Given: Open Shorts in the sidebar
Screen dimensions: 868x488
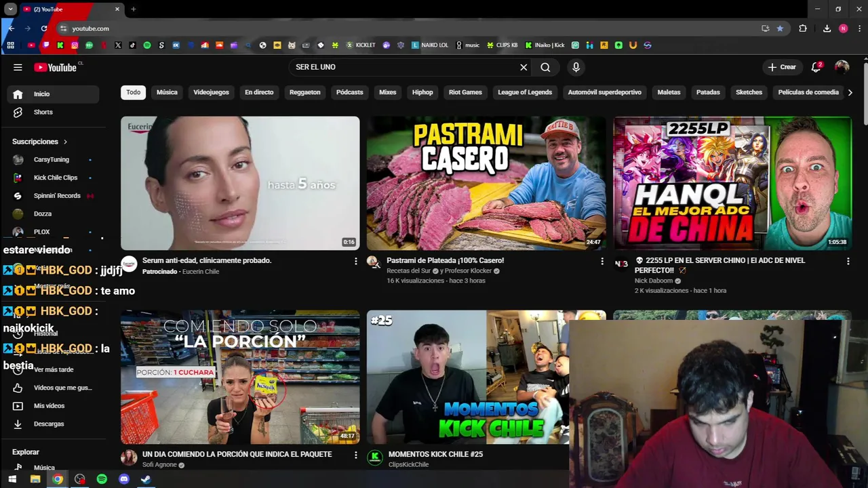Looking at the screenshot, I should coord(53,112).
